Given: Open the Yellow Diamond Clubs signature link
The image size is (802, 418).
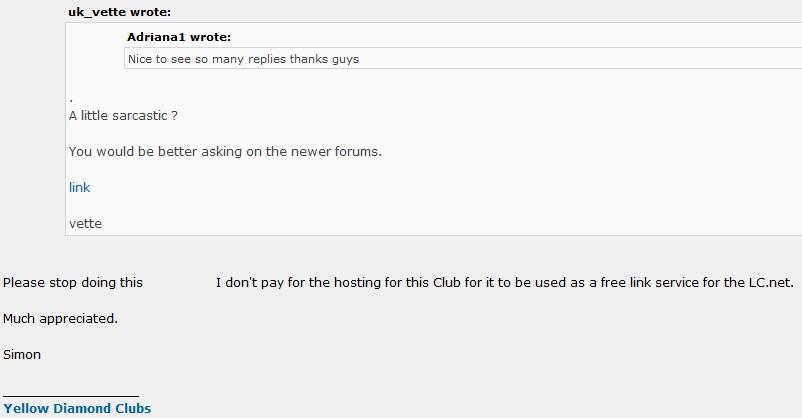Looking at the screenshot, I should pos(77,408).
